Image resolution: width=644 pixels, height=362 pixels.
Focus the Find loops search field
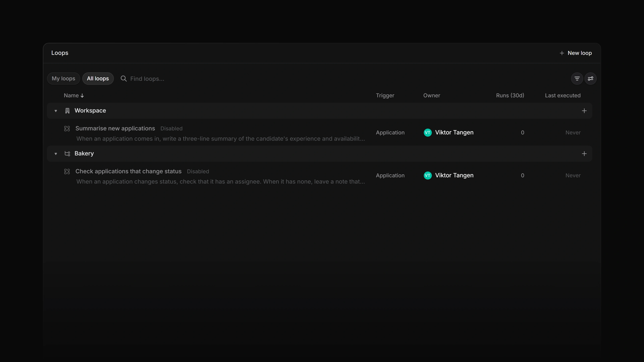147,79
